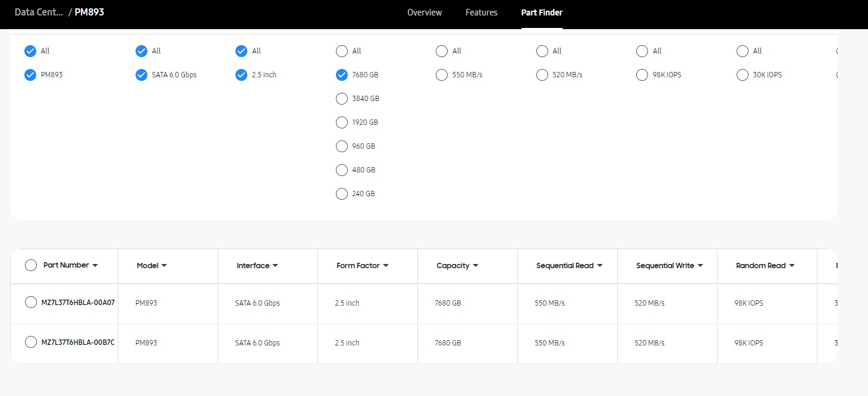Check the 98K IOPS random read filter
The image size is (868, 396).
[x=642, y=75]
